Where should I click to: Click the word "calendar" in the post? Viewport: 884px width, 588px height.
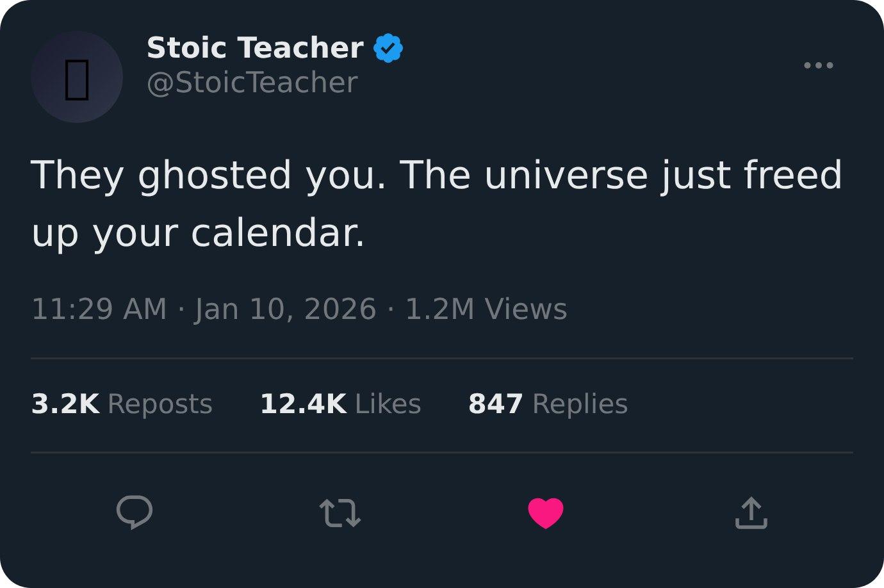277,233
